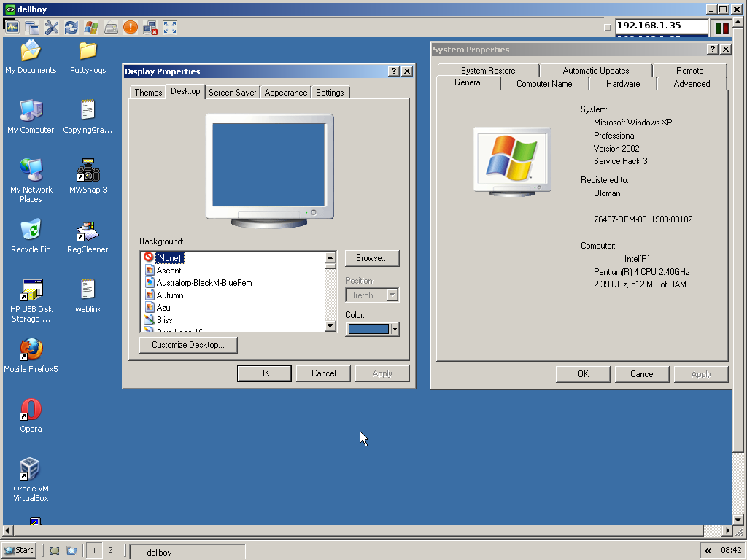Select the My Documents desktop icon
747x560 pixels.
(x=31, y=57)
